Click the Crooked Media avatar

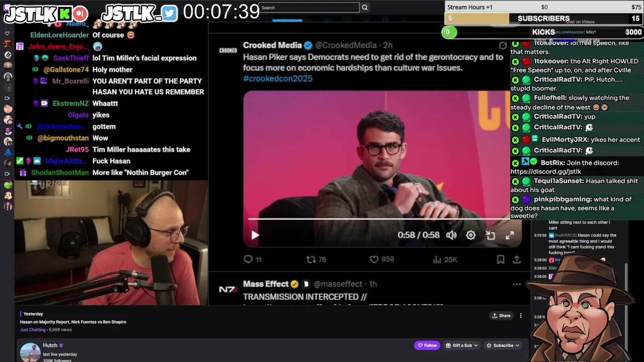[x=228, y=50]
